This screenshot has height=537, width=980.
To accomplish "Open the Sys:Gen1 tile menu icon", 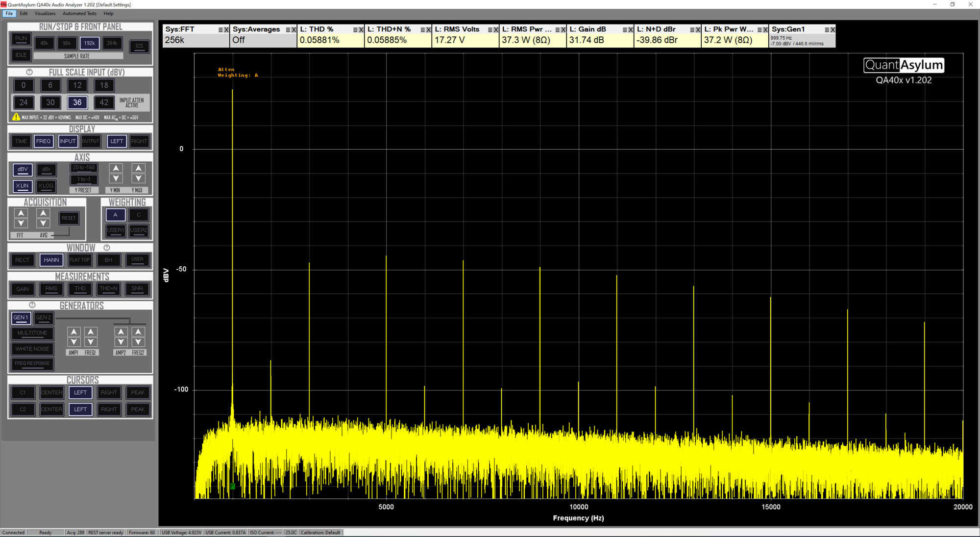I will tap(827, 30).
